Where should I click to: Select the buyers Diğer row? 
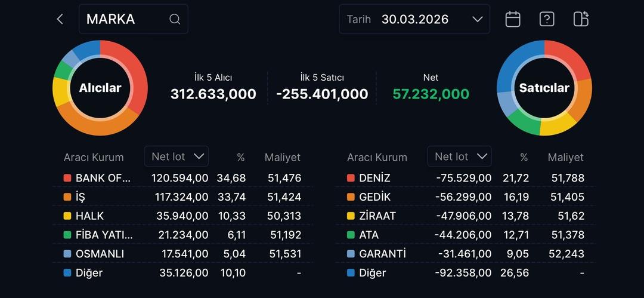click(182, 273)
